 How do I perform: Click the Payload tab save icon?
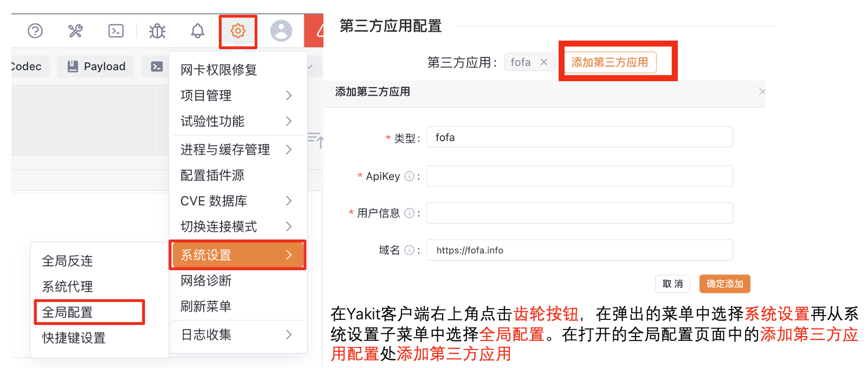pyautogui.click(x=73, y=67)
